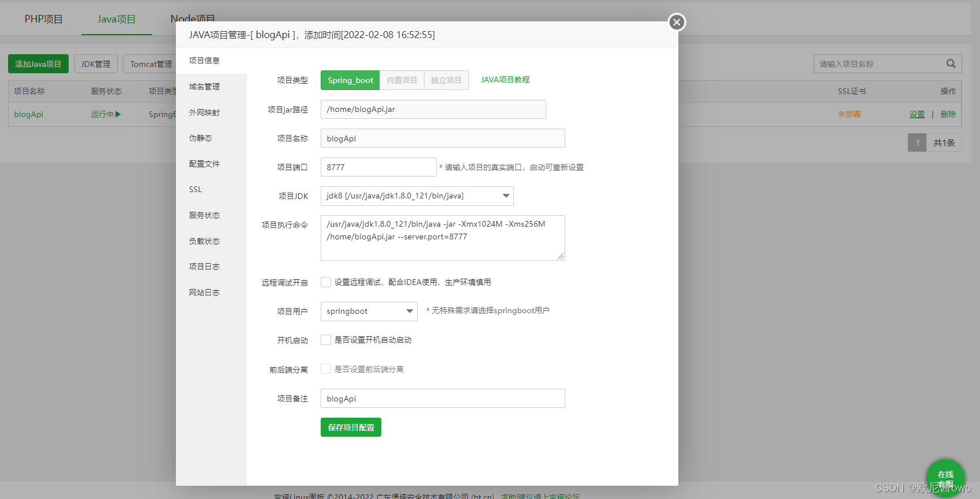Open 域名管理 in the dialog sidebar
The height and width of the screenshot is (499, 980).
click(211, 87)
